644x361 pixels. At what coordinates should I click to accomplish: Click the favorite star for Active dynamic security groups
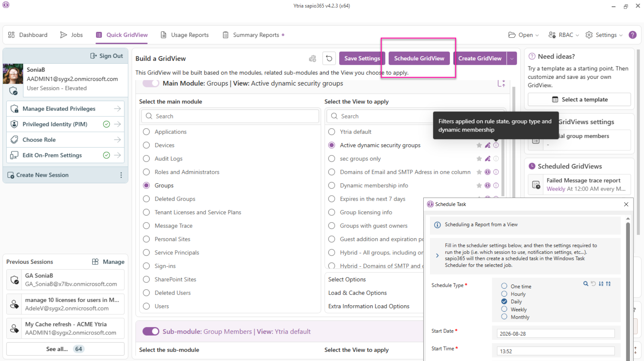479,145
